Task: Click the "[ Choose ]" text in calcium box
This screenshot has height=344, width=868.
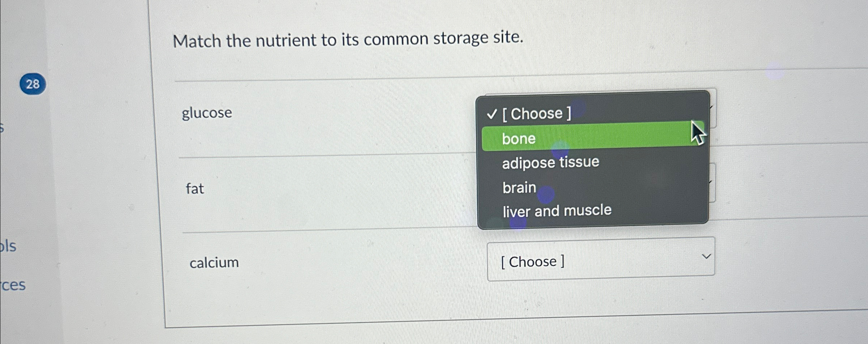Action: click(x=532, y=261)
